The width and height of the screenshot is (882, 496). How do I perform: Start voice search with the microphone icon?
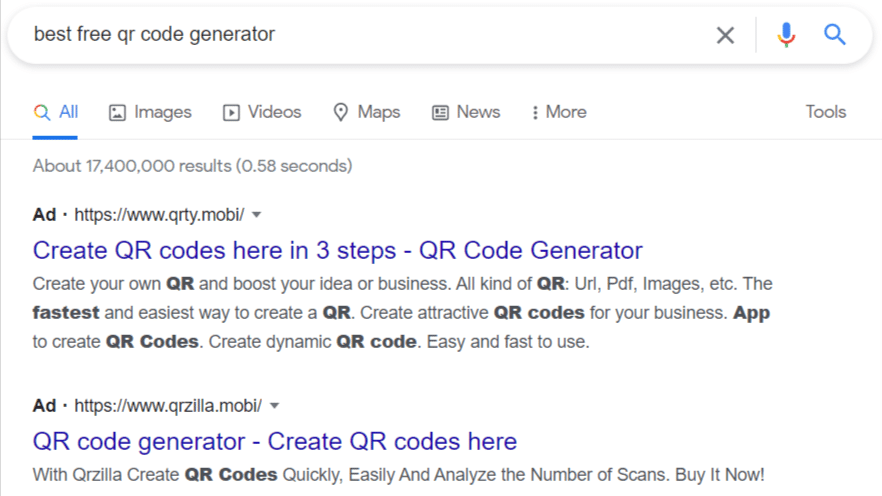click(x=786, y=35)
